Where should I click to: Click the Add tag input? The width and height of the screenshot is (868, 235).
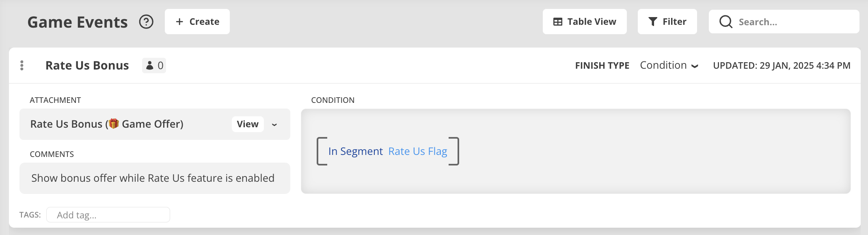pos(108,215)
